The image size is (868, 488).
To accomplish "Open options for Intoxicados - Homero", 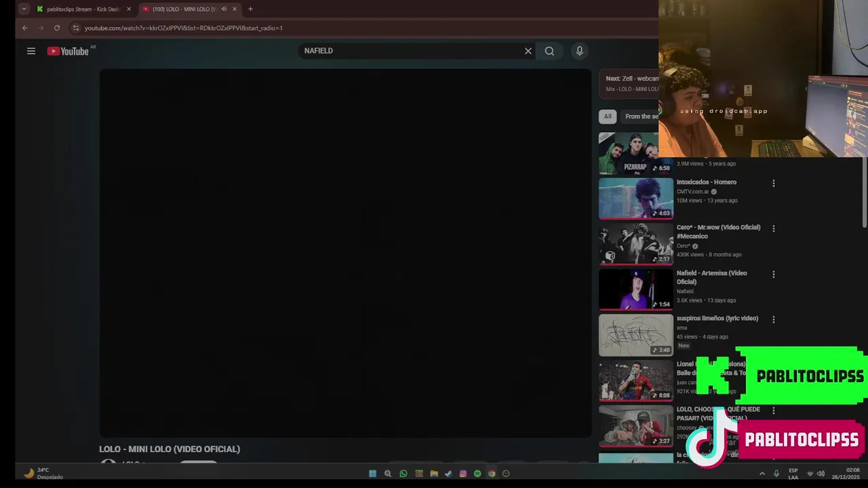I will click(774, 183).
